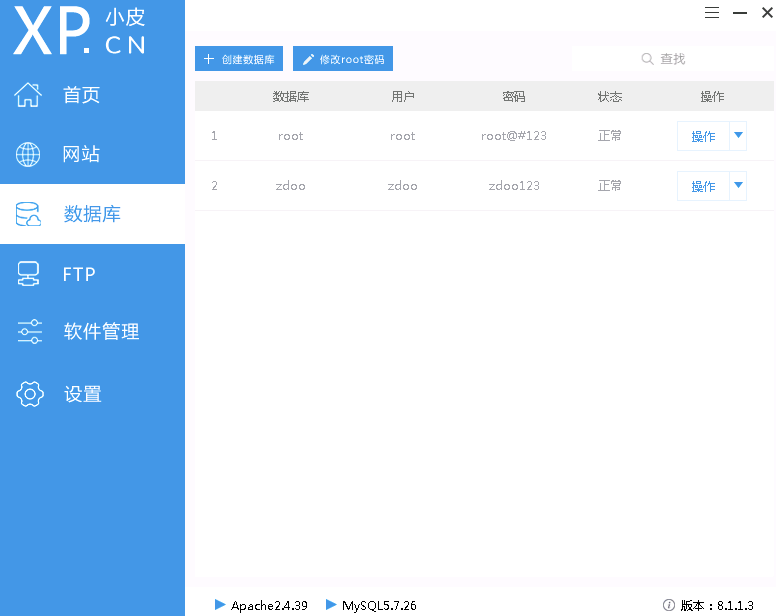Click the version info circle icon

[x=669, y=605]
